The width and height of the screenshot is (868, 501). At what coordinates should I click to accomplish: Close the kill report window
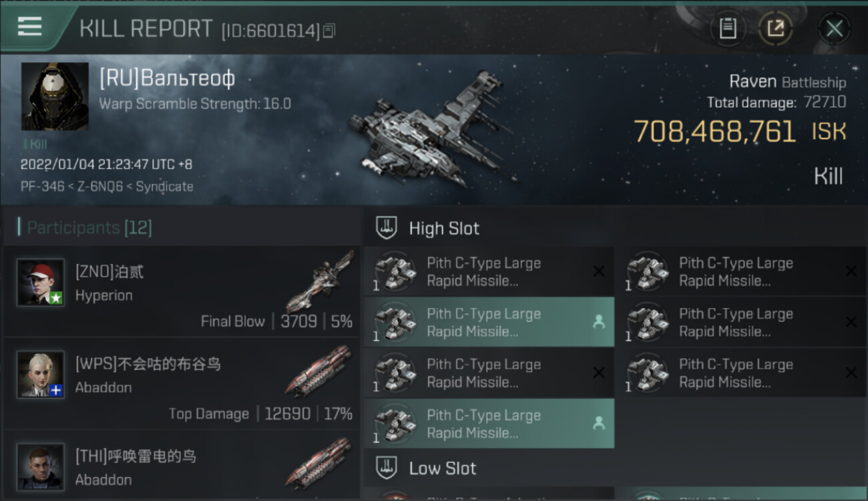pyautogui.click(x=834, y=29)
